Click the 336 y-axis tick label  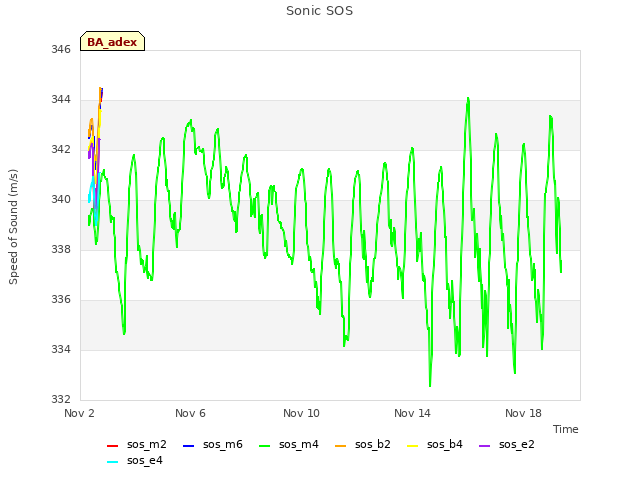click(x=61, y=300)
